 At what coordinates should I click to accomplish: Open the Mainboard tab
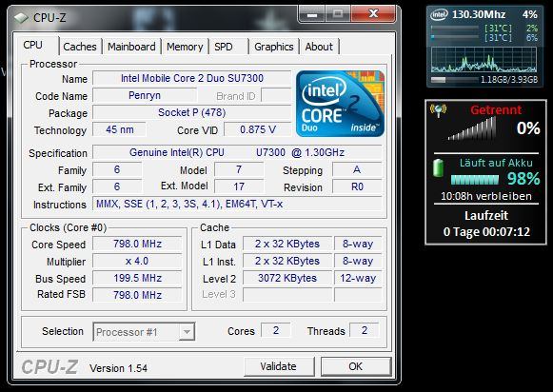tap(131, 47)
